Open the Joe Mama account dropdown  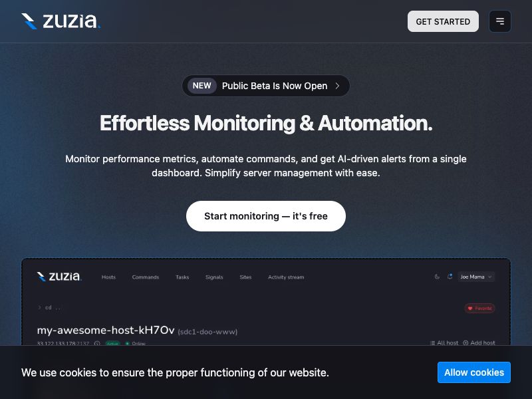pyautogui.click(x=475, y=277)
